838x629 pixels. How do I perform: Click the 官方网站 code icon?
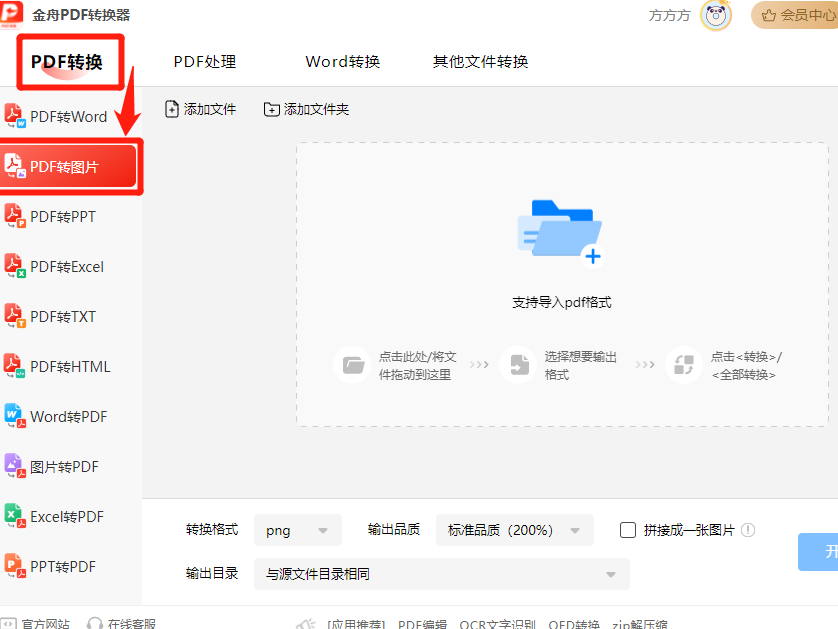pyautogui.click(x=8, y=624)
